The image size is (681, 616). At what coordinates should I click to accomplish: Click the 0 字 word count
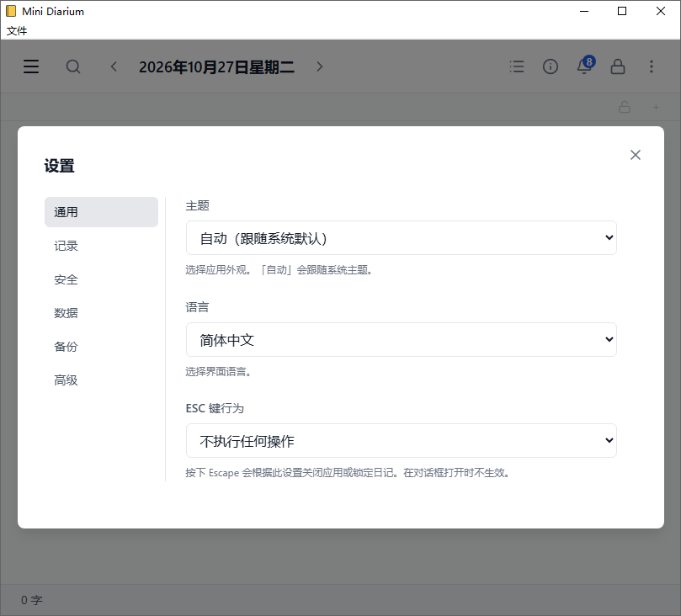tap(32, 600)
